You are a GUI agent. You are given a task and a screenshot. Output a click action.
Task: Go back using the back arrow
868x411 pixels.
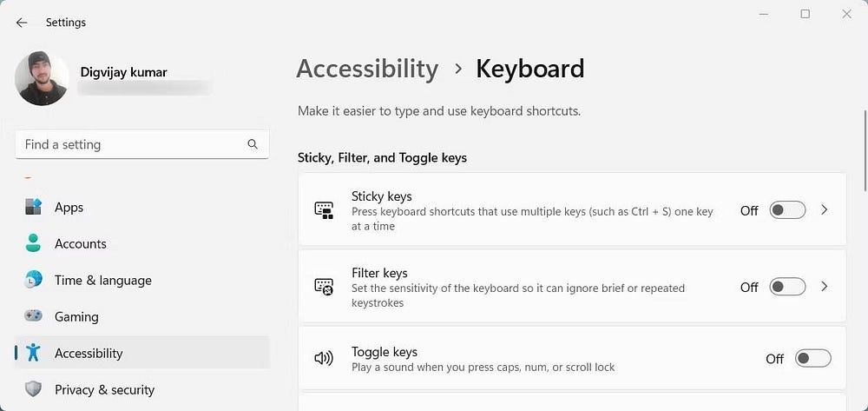22,23
